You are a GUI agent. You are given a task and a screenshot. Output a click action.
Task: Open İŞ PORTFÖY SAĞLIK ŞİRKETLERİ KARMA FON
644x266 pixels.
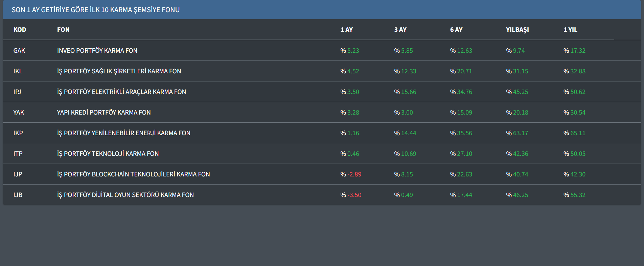(119, 71)
